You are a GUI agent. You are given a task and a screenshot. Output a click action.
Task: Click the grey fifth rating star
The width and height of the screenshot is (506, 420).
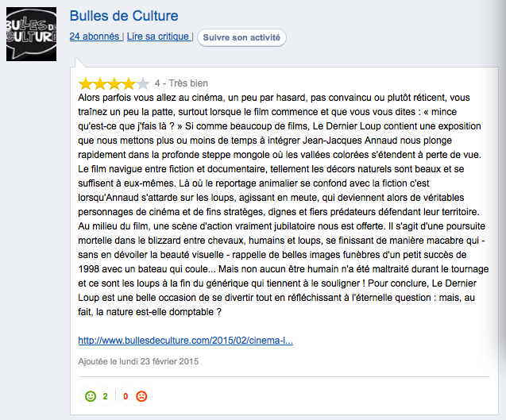click(x=143, y=83)
